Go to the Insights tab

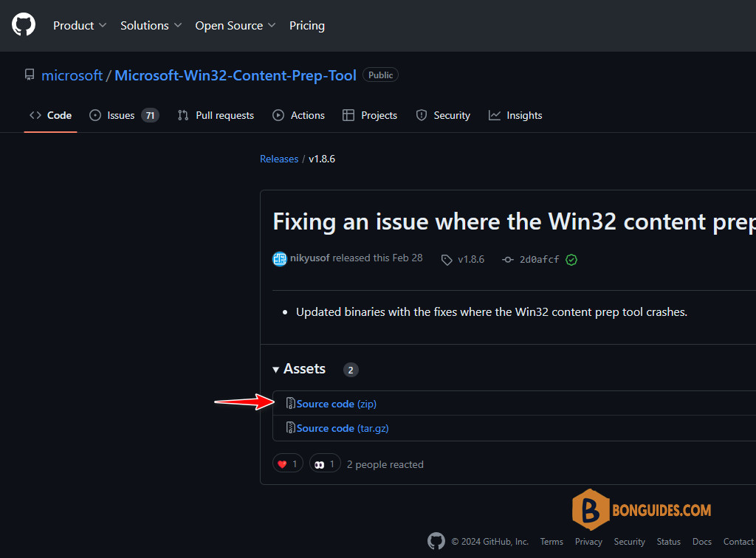pyautogui.click(x=515, y=116)
